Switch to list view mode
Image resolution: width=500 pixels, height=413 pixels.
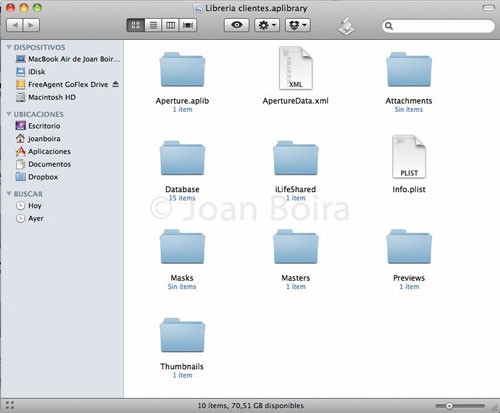click(153, 25)
